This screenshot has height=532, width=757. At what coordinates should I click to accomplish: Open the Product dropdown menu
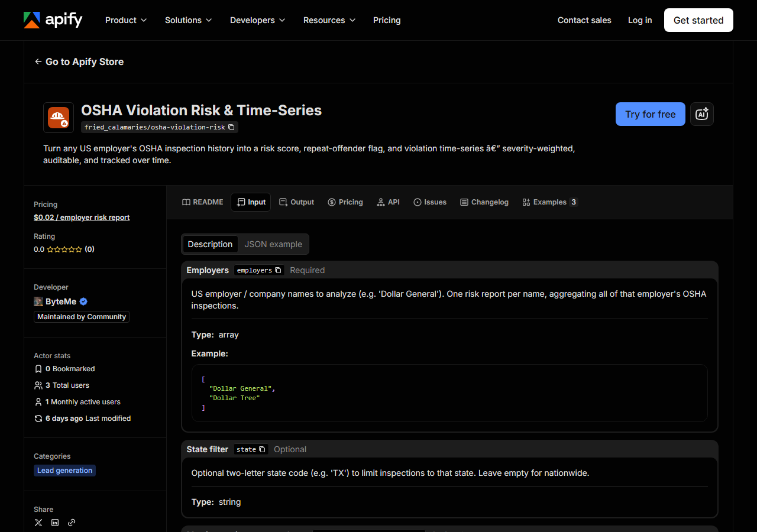tap(125, 20)
